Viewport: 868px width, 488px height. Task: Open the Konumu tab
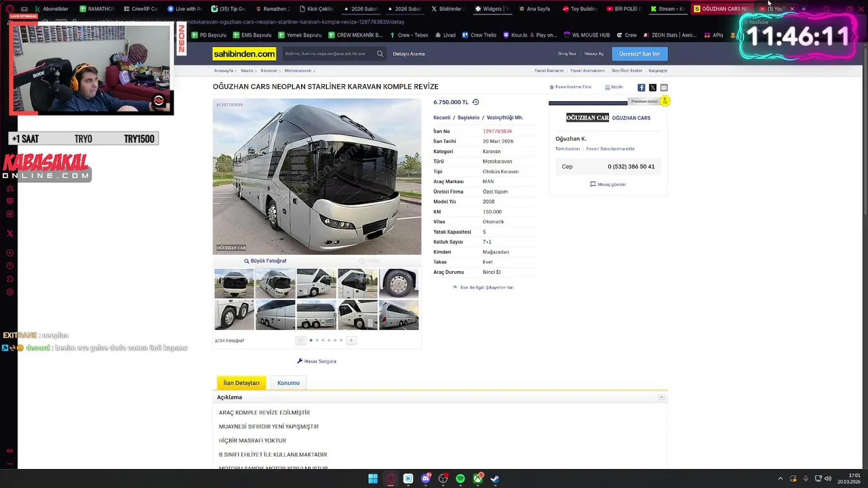click(288, 383)
